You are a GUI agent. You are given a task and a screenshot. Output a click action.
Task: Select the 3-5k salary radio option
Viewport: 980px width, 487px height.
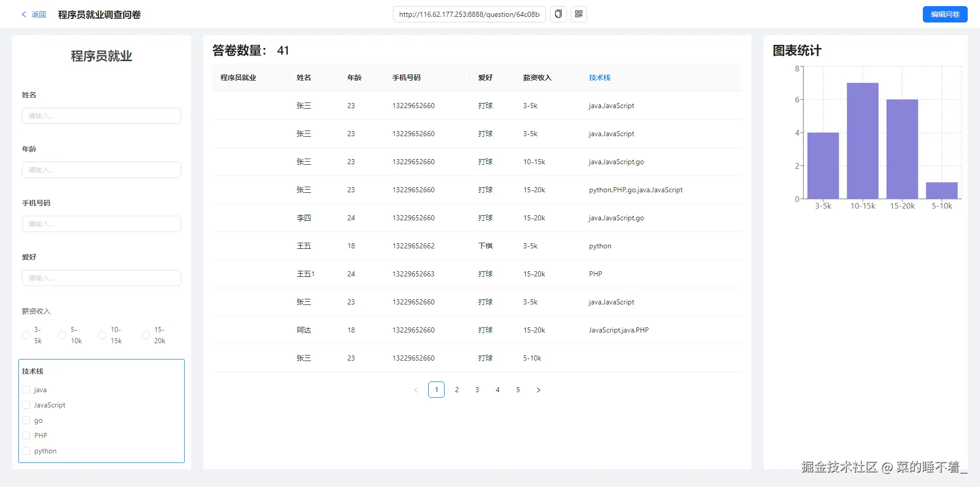click(x=26, y=335)
